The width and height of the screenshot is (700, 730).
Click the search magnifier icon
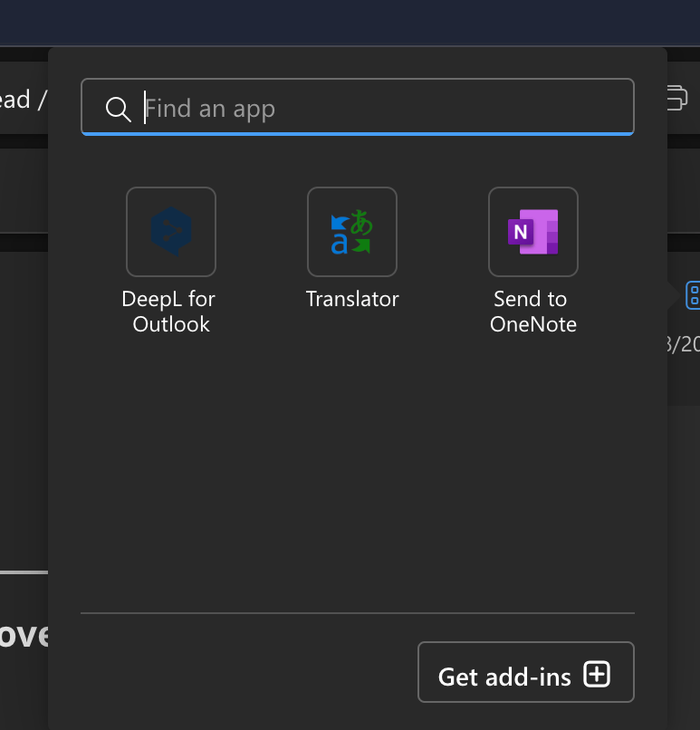119,110
